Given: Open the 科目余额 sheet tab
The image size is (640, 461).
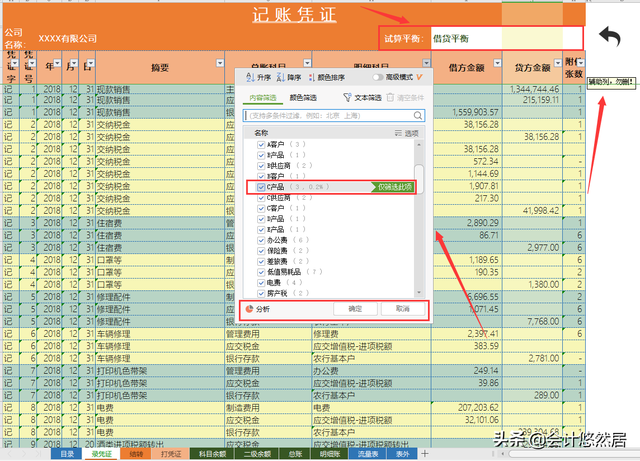Looking at the screenshot, I should point(212,454).
